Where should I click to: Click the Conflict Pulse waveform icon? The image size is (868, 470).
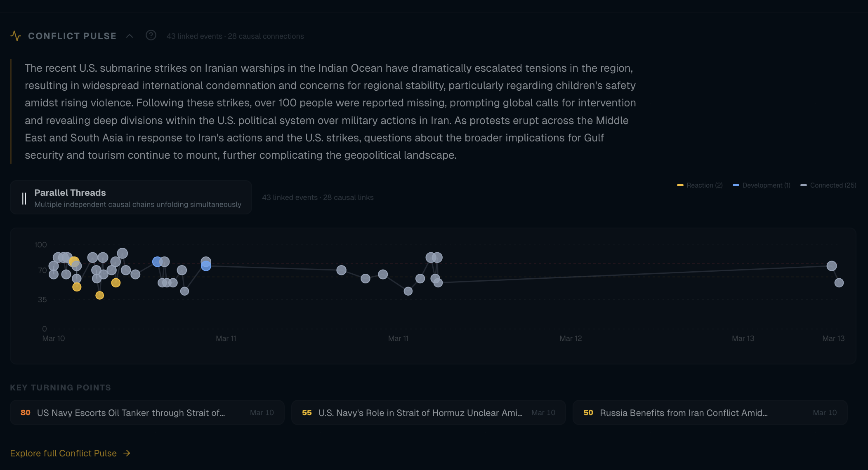pyautogui.click(x=15, y=36)
